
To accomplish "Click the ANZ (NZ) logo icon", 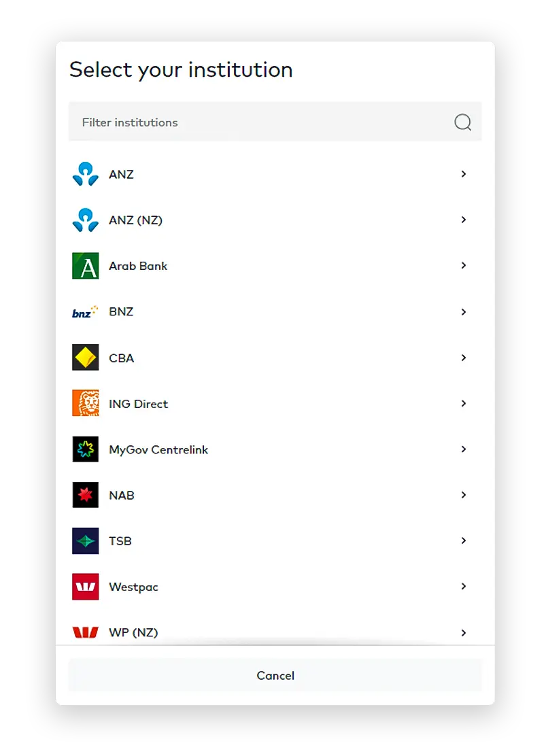I will [86, 220].
